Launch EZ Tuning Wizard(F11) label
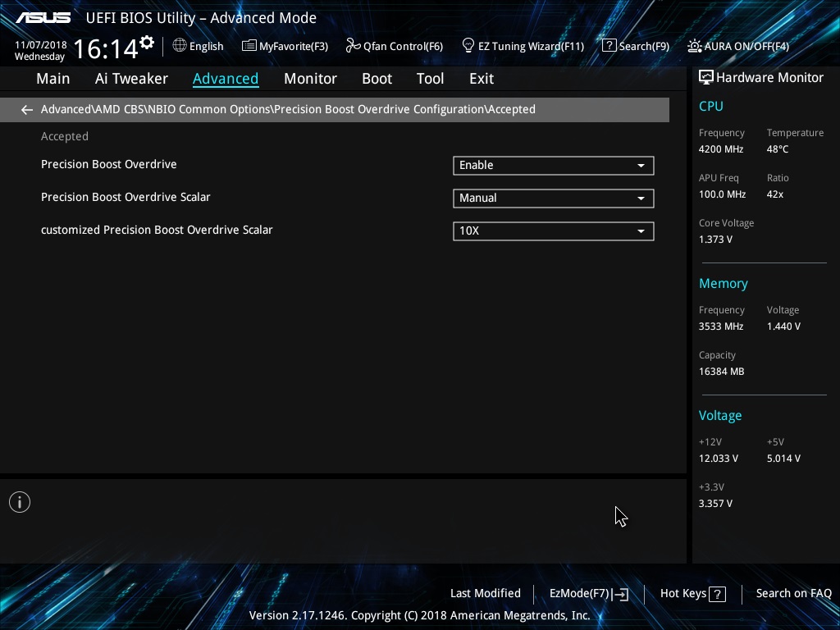This screenshot has height=630, width=840. tap(531, 46)
